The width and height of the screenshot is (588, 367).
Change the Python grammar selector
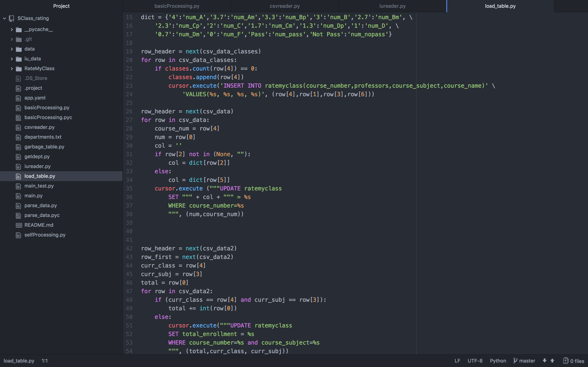coord(498,361)
